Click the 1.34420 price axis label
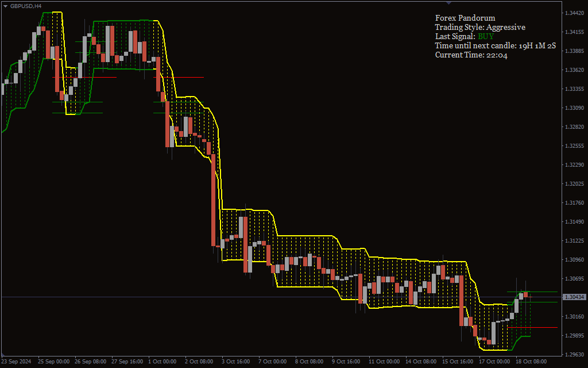The image size is (588, 368). tap(574, 13)
